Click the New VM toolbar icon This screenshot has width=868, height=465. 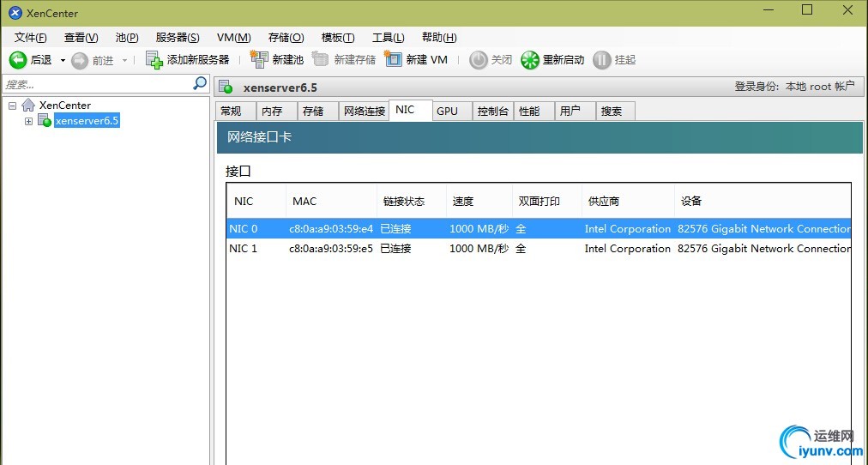click(x=393, y=59)
